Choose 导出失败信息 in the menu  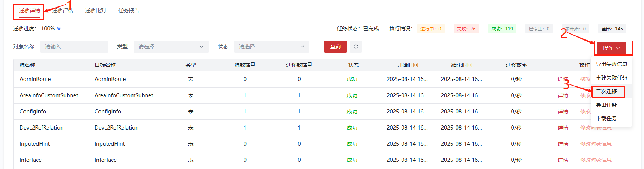[x=611, y=64]
